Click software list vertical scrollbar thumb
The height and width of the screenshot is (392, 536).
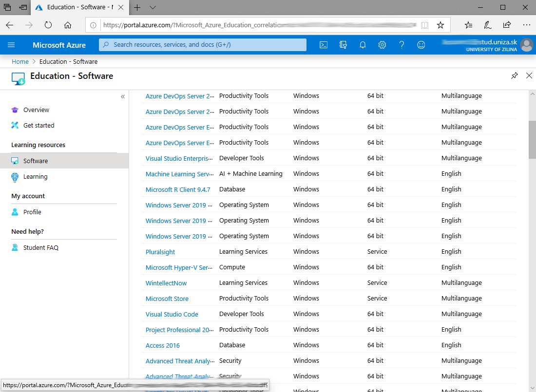coord(532,139)
